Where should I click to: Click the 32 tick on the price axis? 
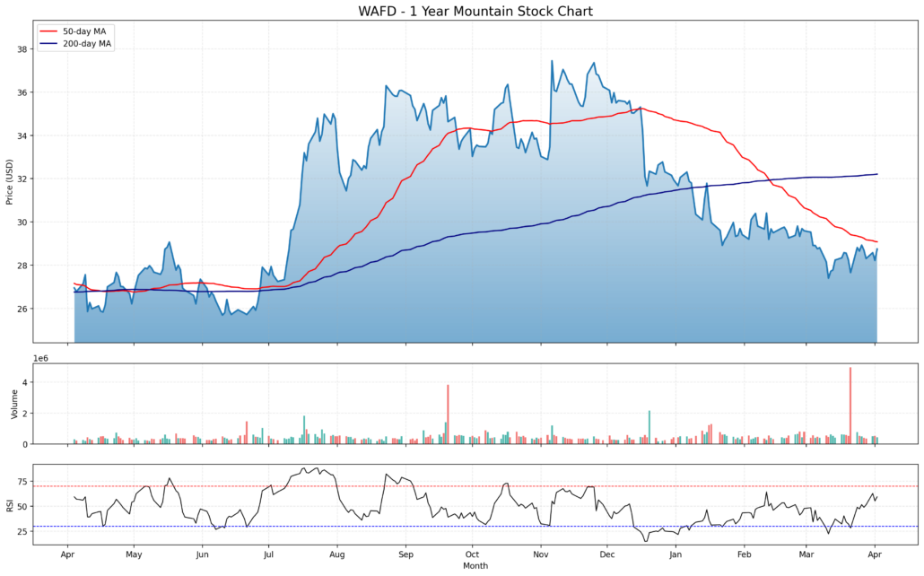point(22,179)
